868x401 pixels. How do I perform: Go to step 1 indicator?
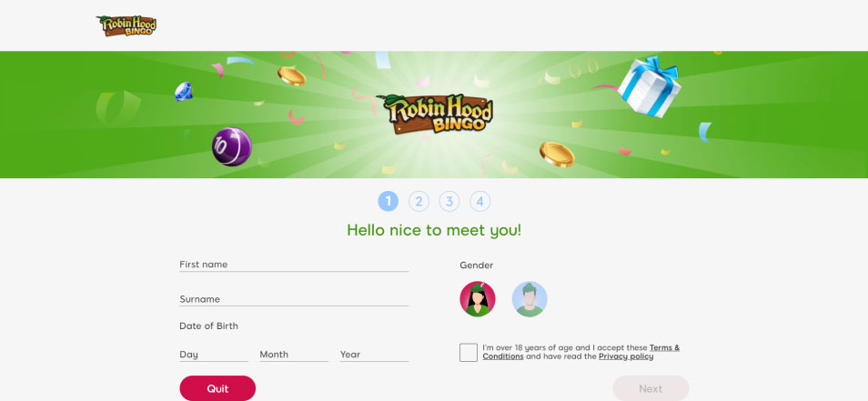click(x=389, y=201)
